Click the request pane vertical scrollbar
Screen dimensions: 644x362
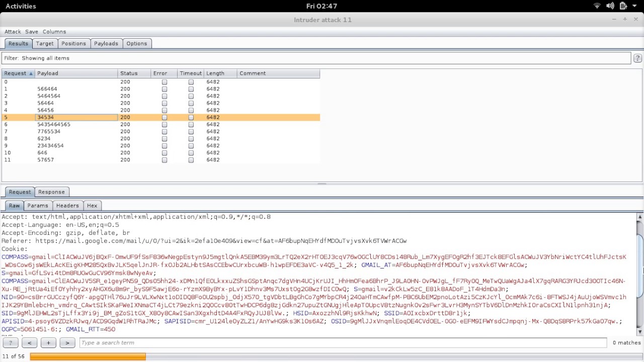[640, 274]
